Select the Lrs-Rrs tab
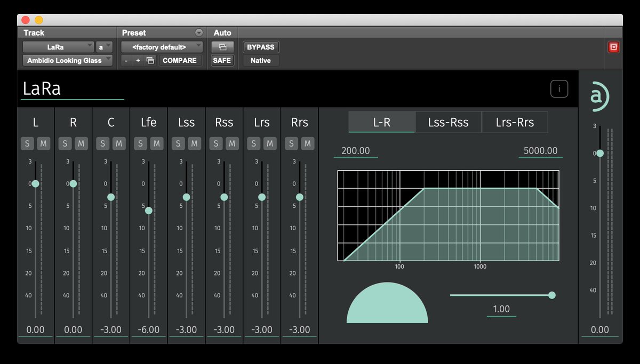 coord(515,122)
